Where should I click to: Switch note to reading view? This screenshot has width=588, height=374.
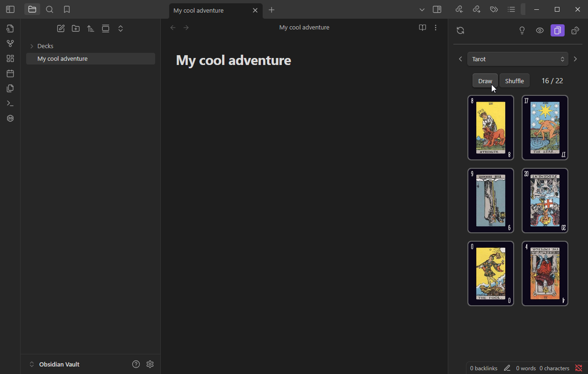click(423, 28)
